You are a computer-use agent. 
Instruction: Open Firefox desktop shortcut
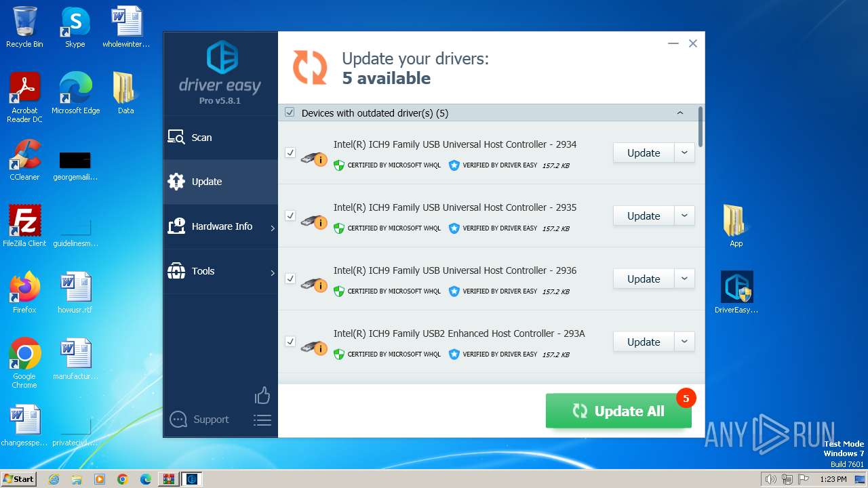tap(24, 293)
